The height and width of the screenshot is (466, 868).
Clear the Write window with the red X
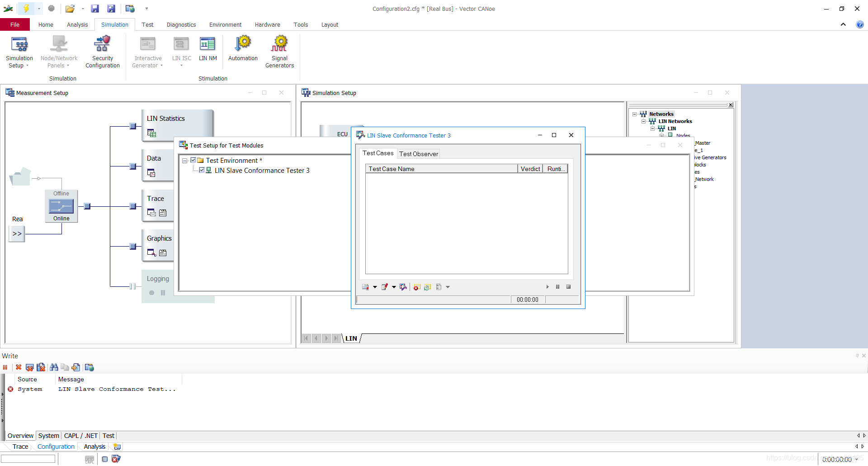click(19, 367)
